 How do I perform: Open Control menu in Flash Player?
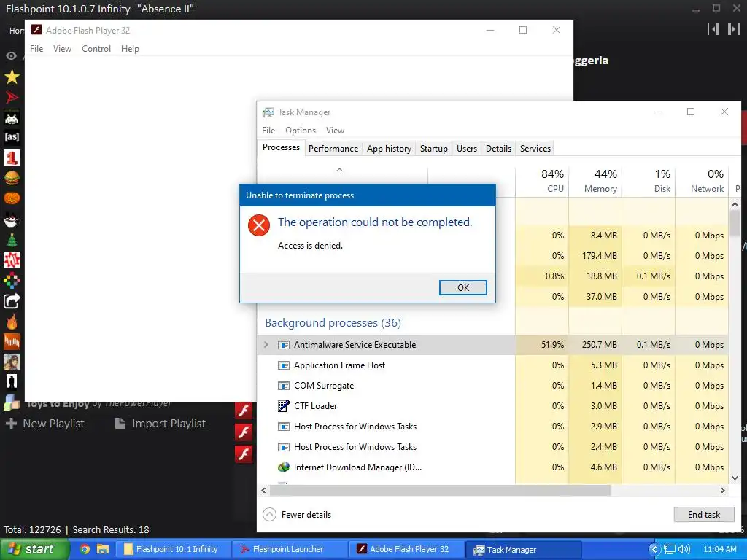96,49
